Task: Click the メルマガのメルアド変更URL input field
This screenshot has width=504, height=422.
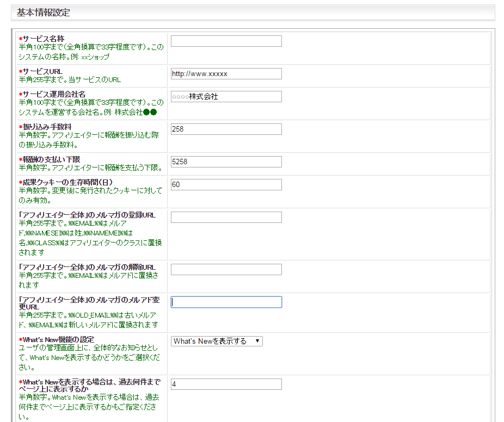Action: [x=226, y=302]
